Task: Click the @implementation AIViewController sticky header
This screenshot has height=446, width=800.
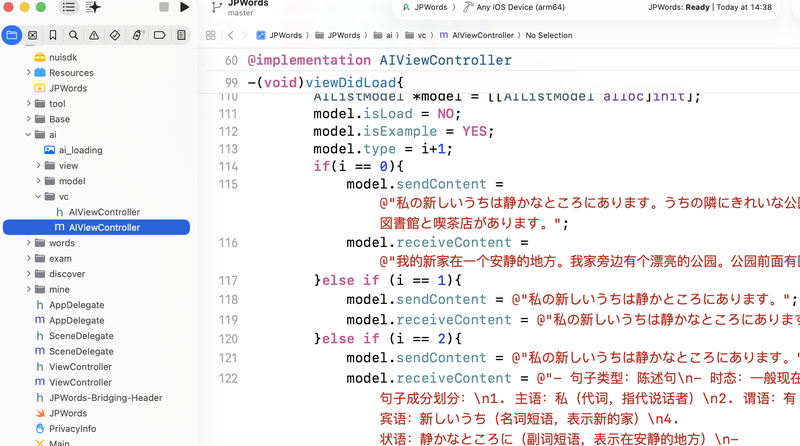Action: click(x=380, y=60)
